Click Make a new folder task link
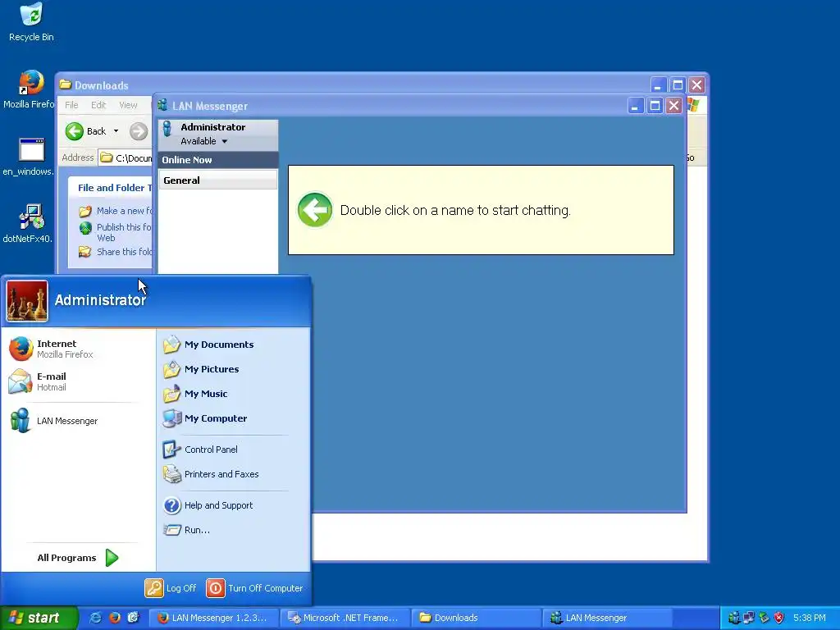 [116, 211]
